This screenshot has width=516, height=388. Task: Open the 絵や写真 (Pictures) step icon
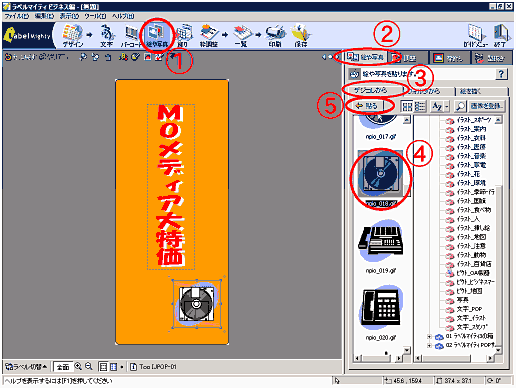(157, 36)
